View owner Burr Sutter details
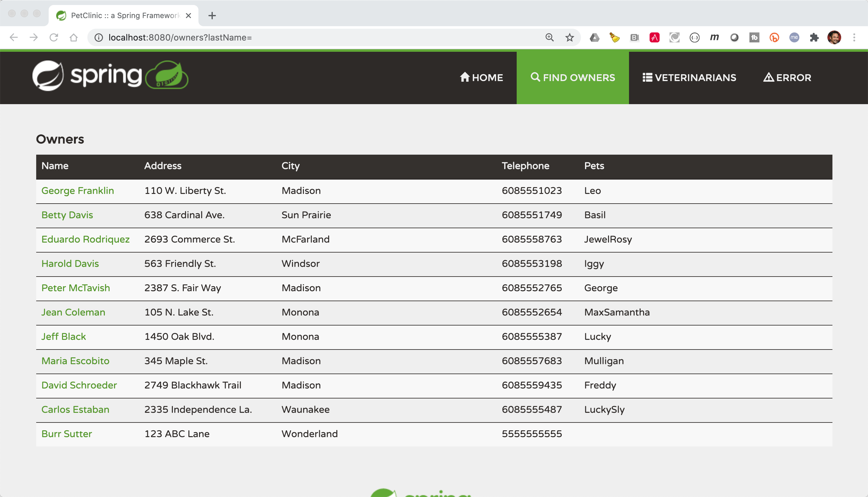The height and width of the screenshot is (497, 868). [x=66, y=433]
